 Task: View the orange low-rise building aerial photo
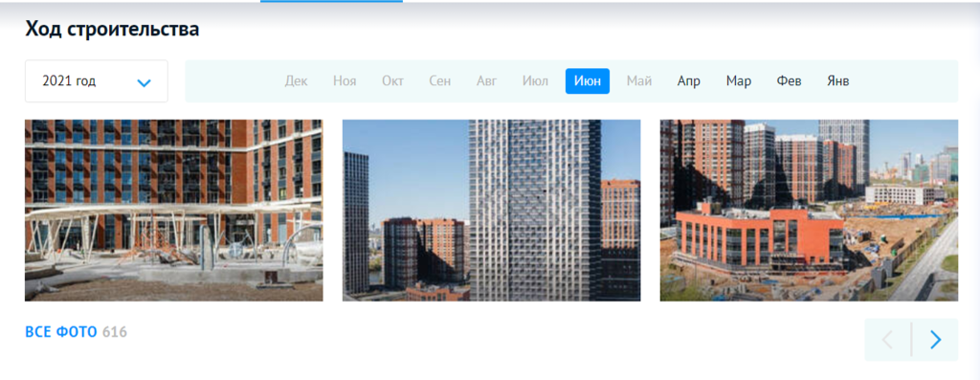point(809,210)
